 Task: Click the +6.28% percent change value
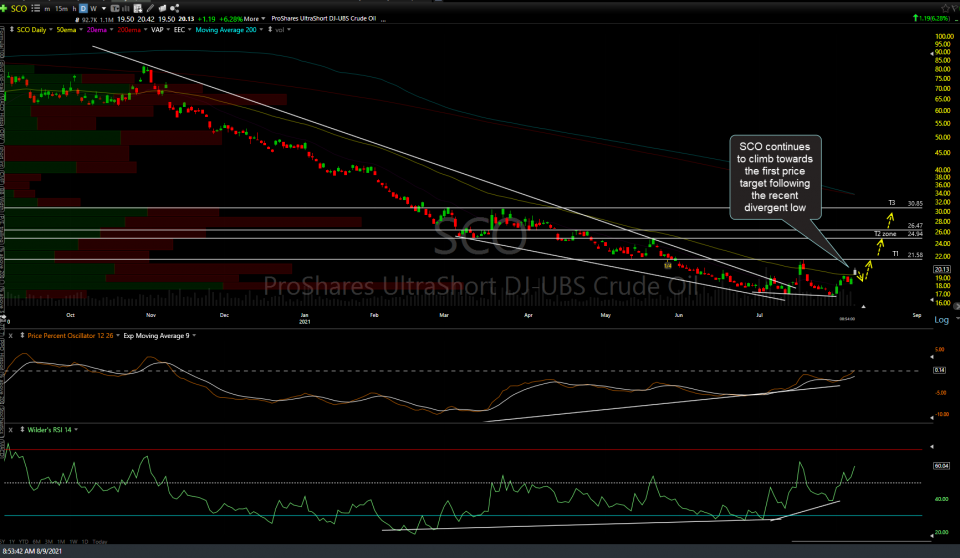click(231, 19)
